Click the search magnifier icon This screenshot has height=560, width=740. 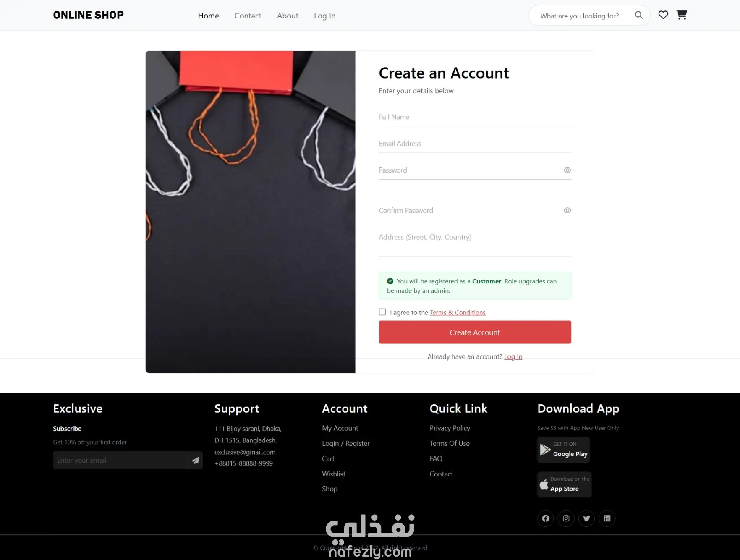click(638, 15)
